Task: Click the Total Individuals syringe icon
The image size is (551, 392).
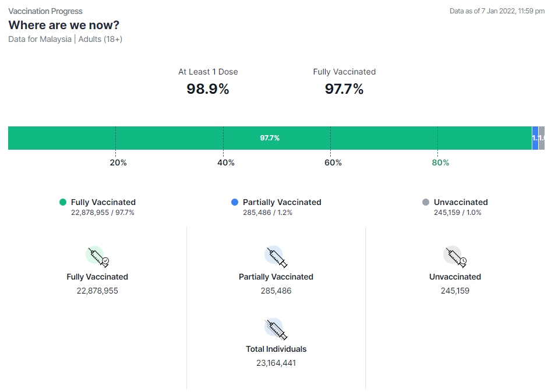Action: (276, 329)
